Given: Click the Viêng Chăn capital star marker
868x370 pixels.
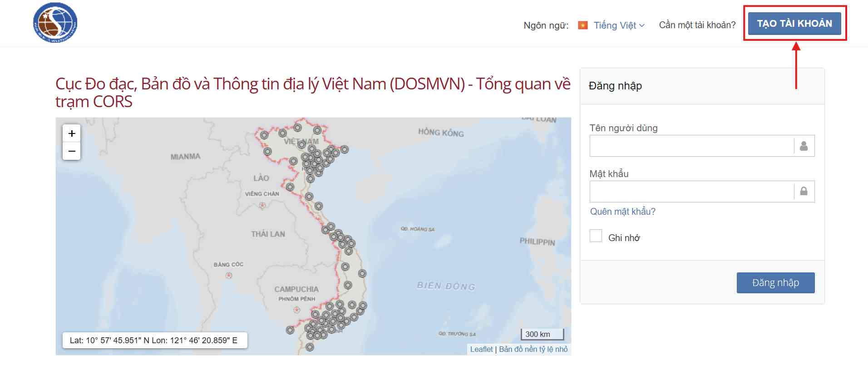Looking at the screenshot, I should (x=262, y=206).
